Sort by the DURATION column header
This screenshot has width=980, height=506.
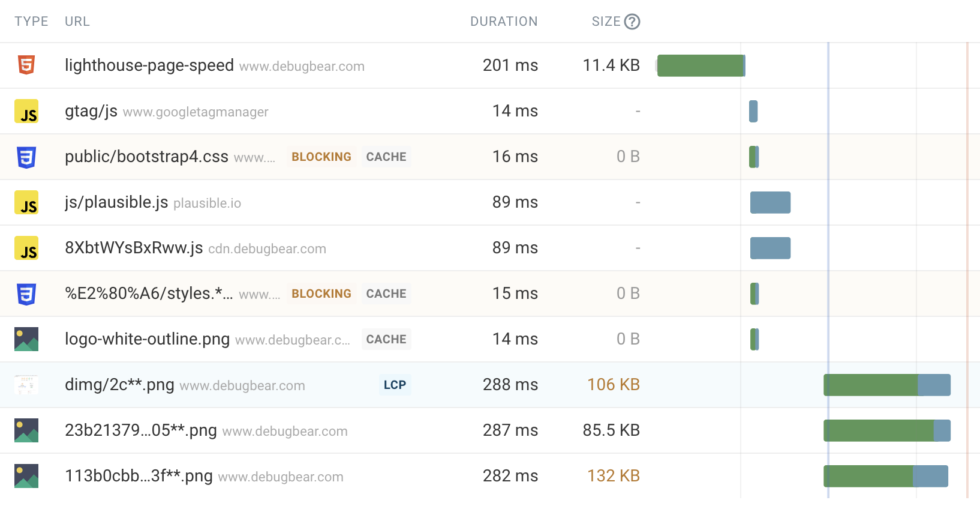coord(503,21)
